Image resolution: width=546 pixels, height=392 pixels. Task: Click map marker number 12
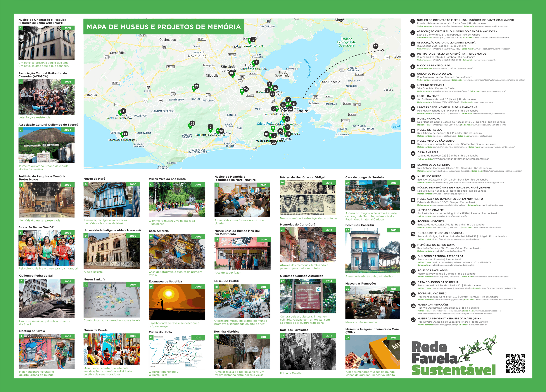point(252,40)
